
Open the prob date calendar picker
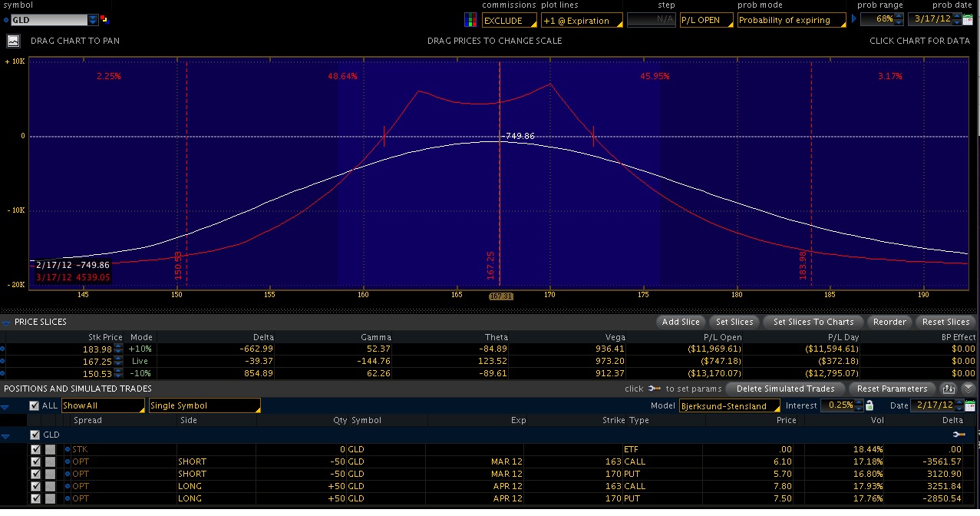coord(967,20)
